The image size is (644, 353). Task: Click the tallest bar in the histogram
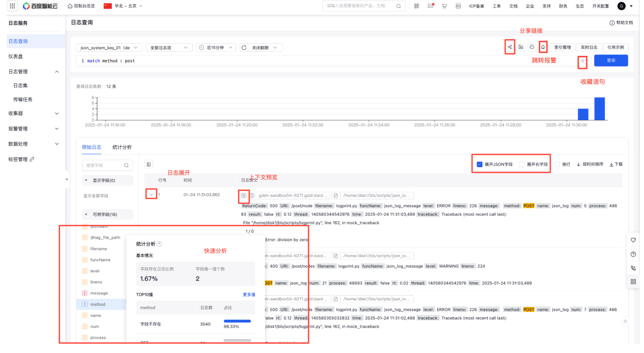(x=600, y=109)
